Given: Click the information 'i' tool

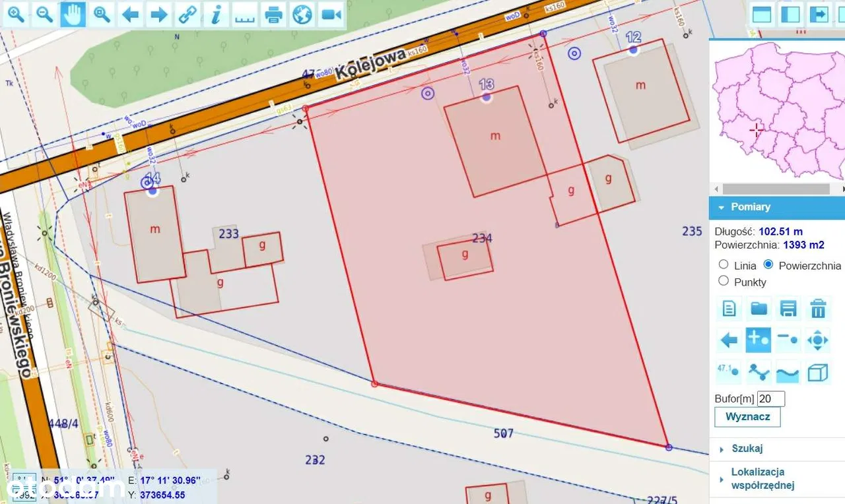Looking at the screenshot, I should coord(216,15).
